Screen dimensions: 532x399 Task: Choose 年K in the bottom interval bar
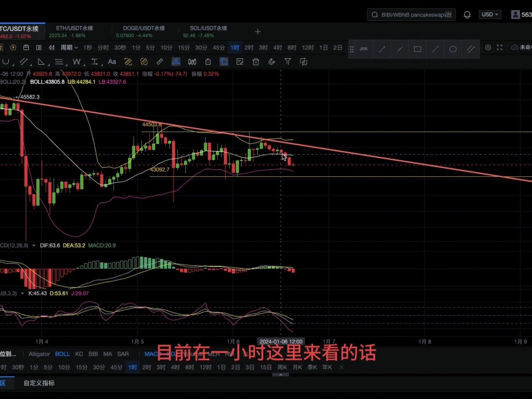pos(327,367)
